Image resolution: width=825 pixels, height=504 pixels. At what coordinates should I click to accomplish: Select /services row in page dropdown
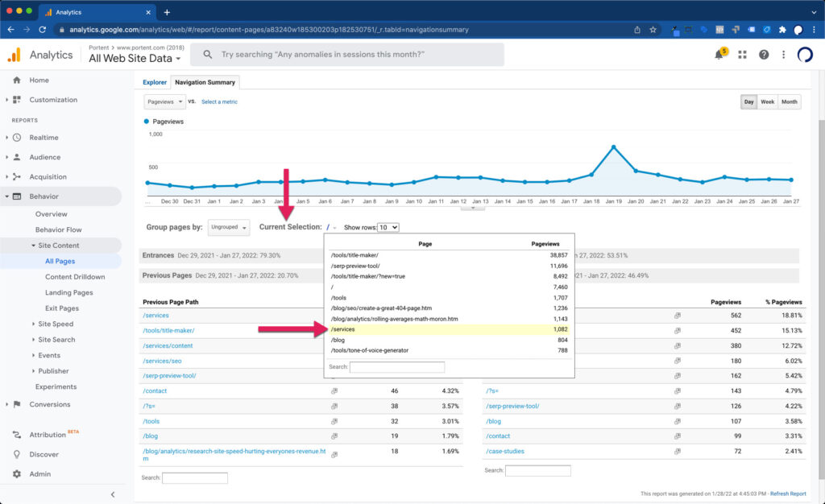tap(449, 329)
